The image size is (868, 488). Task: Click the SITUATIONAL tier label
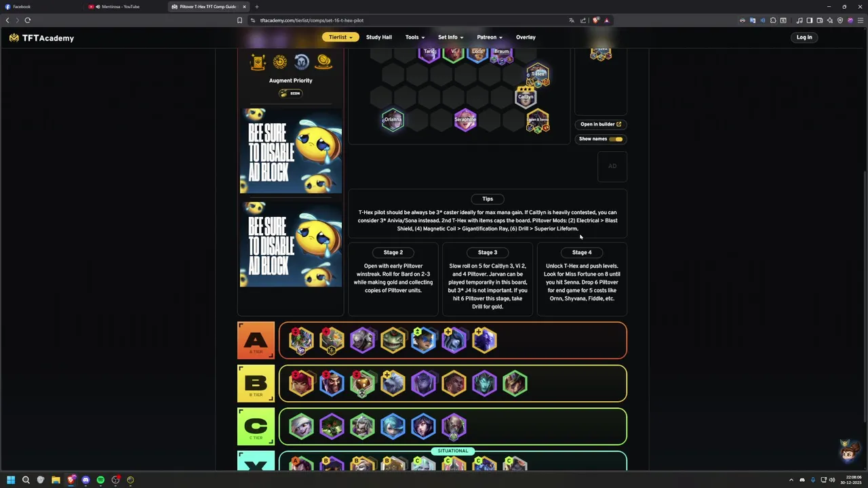[x=453, y=451]
